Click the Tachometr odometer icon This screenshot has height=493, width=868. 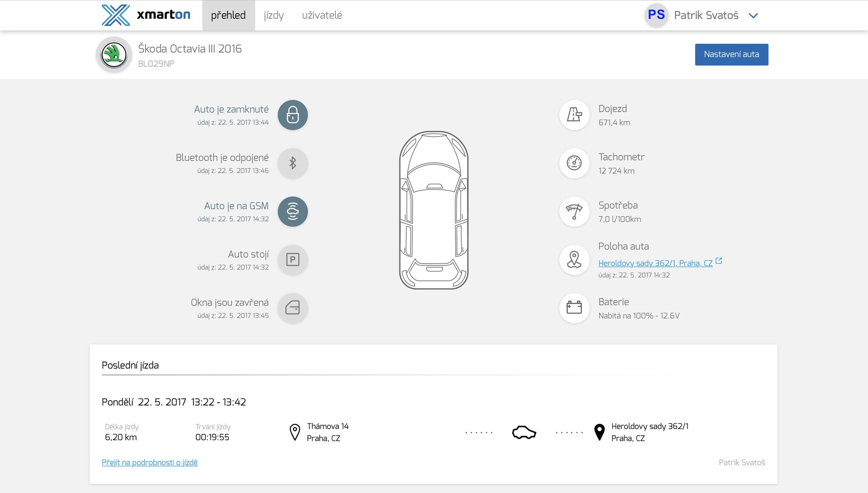point(574,163)
